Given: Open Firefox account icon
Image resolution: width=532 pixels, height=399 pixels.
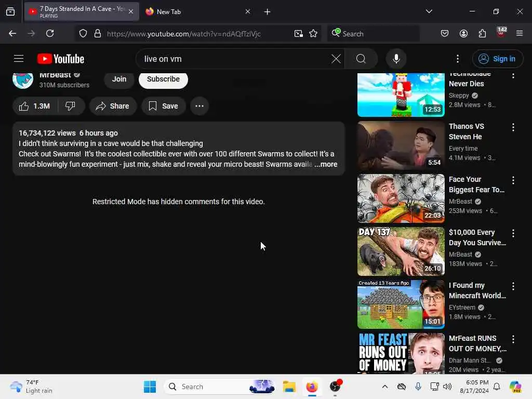Looking at the screenshot, I should point(463,33).
